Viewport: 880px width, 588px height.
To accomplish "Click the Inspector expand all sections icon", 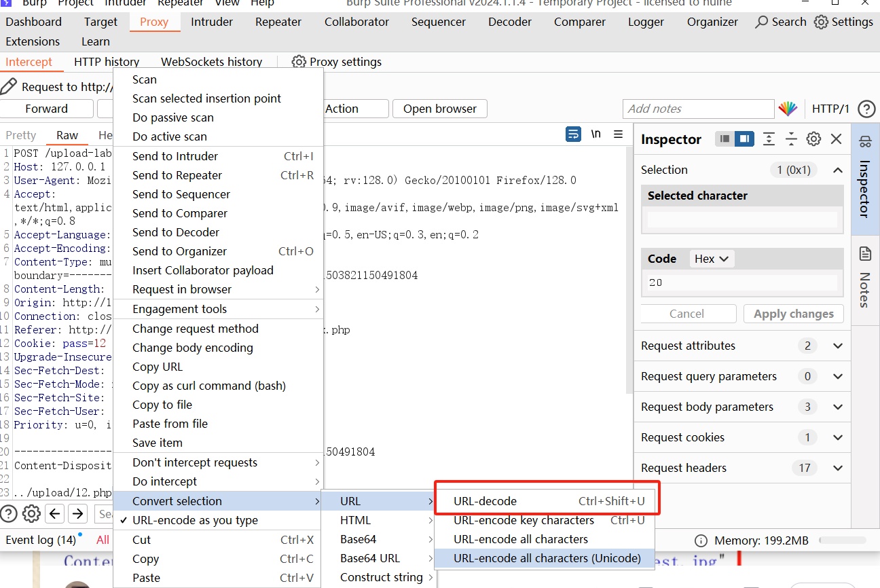I will coord(769,139).
